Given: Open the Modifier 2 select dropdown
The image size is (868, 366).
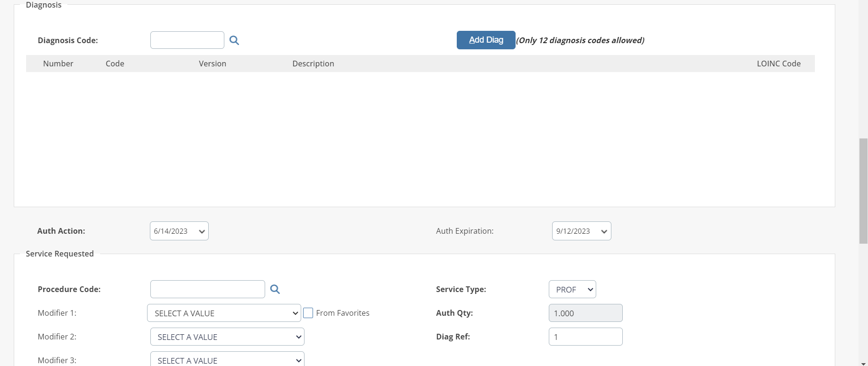Looking at the screenshot, I should 227,337.
